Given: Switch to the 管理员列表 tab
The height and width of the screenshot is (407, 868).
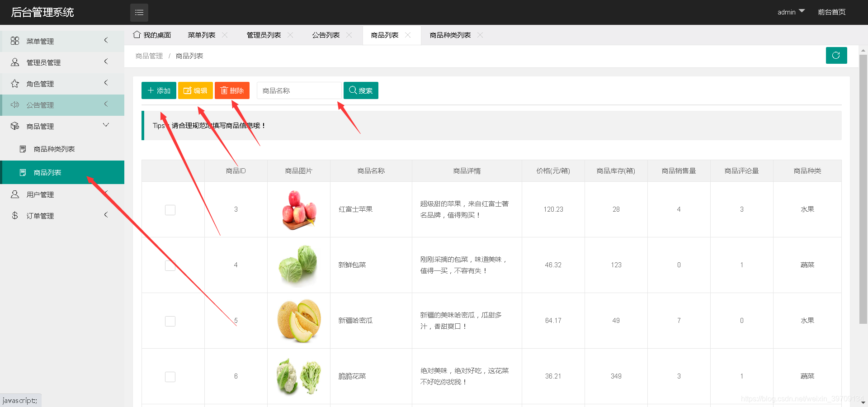Looking at the screenshot, I should tap(264, 35).
